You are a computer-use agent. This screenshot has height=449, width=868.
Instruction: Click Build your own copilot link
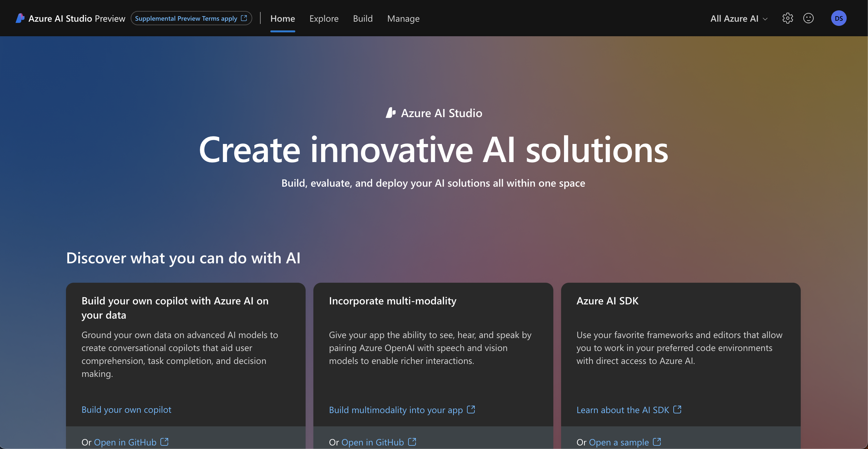point(126,410)
